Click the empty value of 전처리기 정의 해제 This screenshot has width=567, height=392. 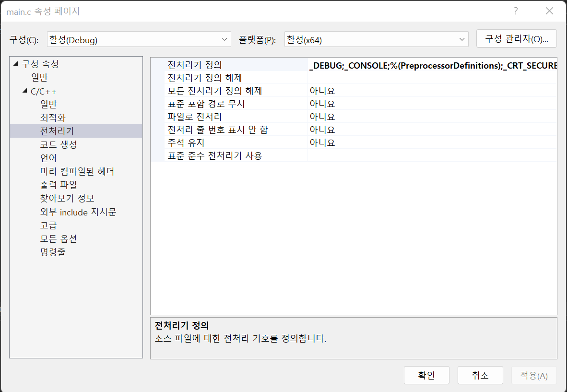pyautogui.click(x=433, y=78)
